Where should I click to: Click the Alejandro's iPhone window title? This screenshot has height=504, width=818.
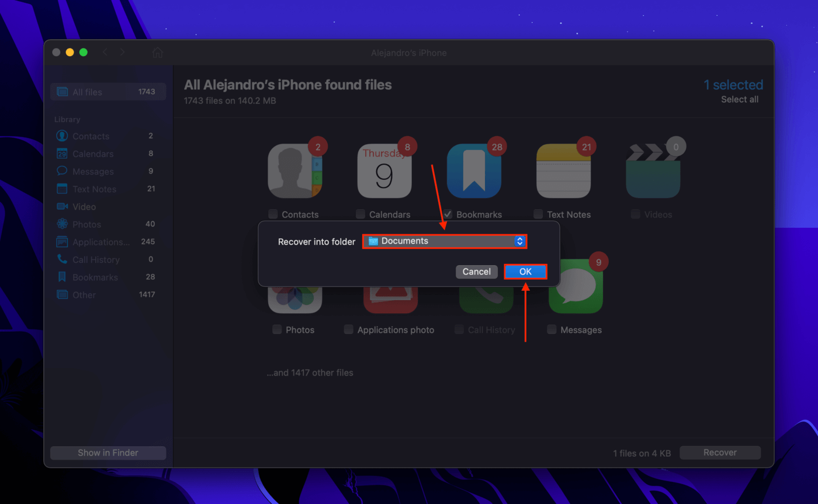coord(409,53)
